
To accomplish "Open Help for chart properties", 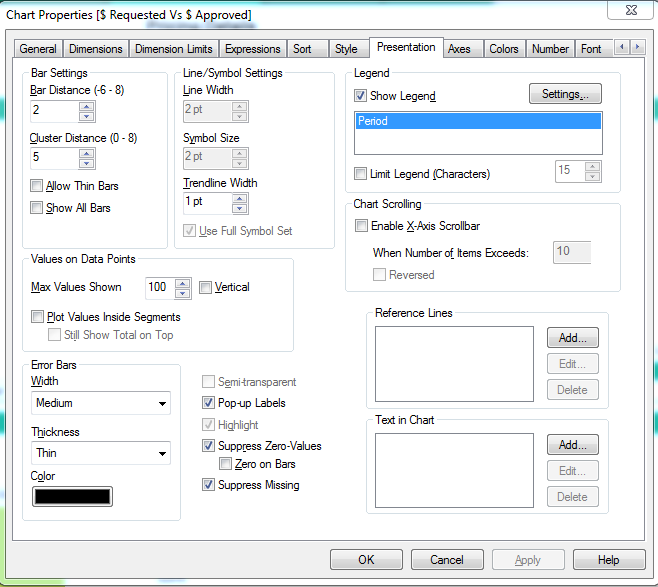I will click(609, 560).
